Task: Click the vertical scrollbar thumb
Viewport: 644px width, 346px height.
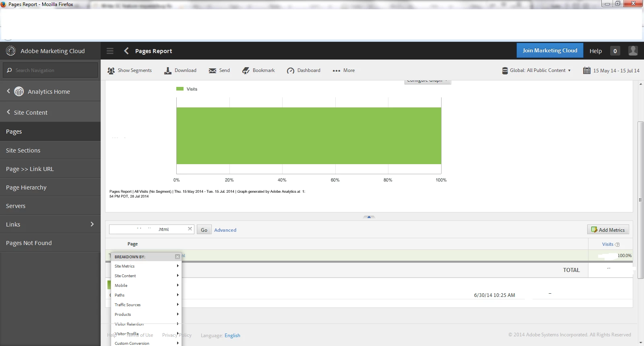Action: (640, 200)
